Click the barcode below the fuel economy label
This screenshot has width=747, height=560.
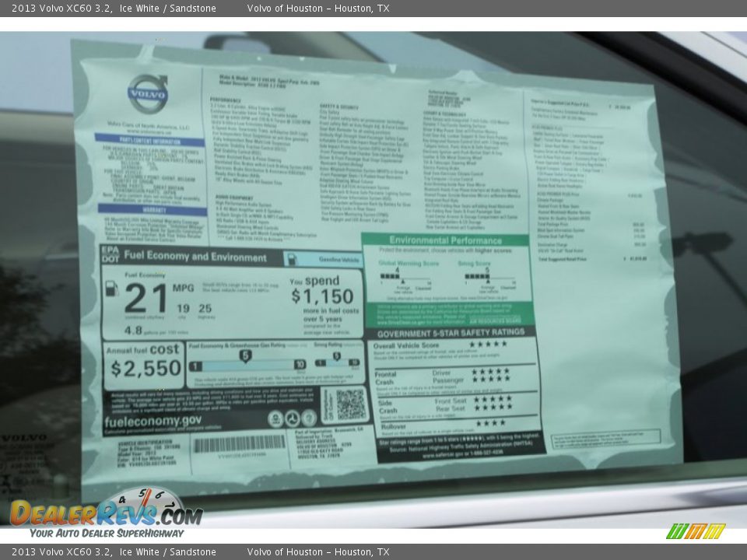click(239, 443)
